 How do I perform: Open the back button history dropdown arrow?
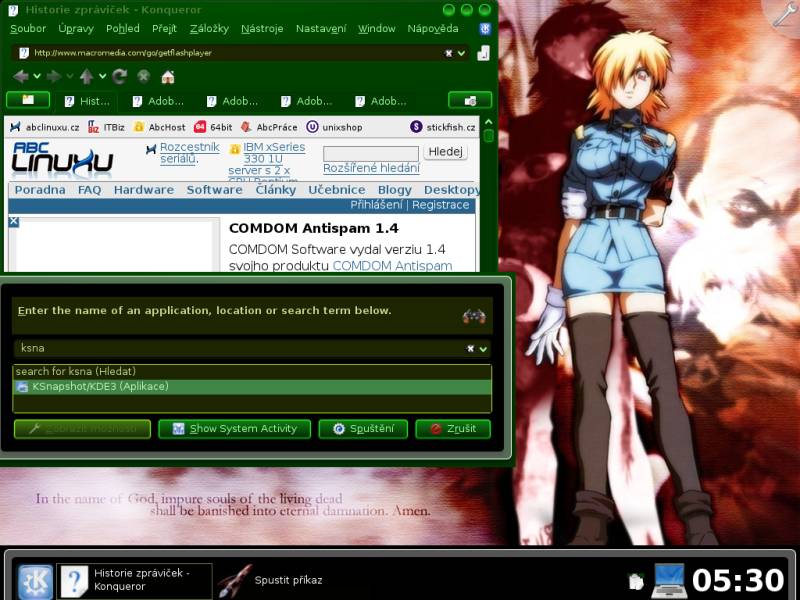coord(37,76)
